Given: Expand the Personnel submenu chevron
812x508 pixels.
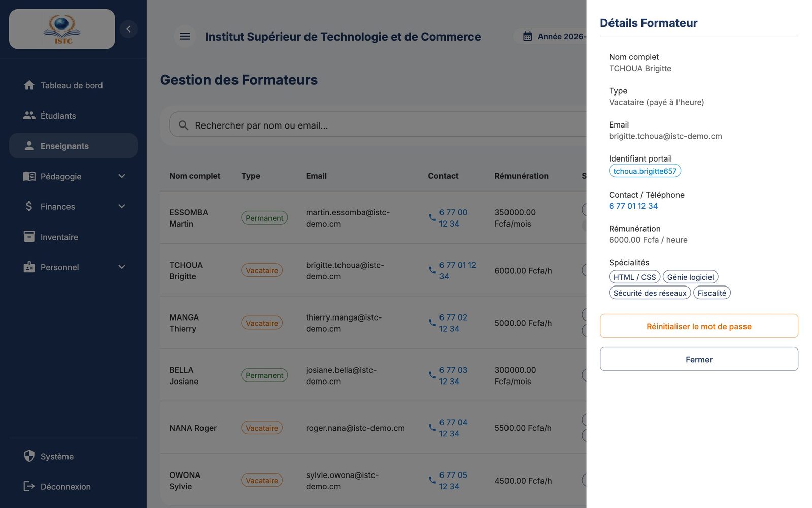Looking at the screenshot, I should coord(122,267).
